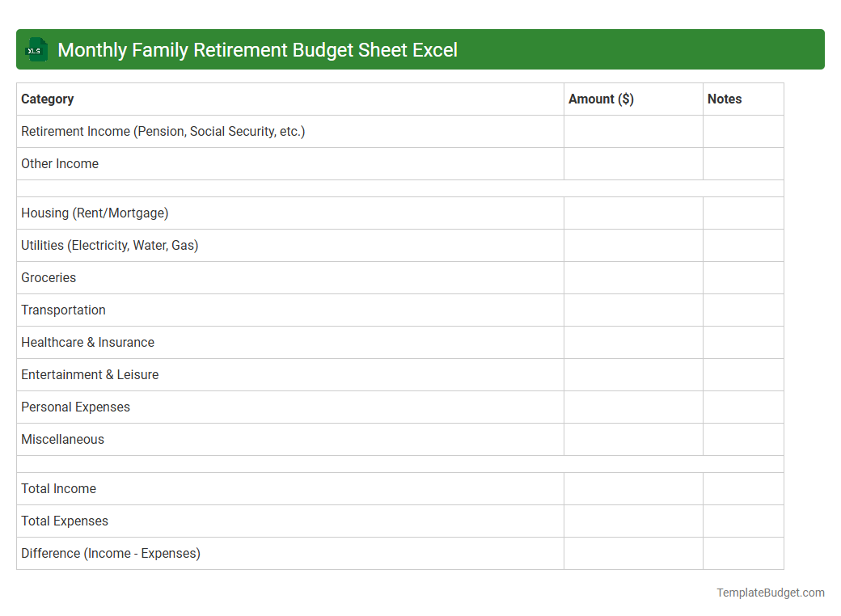Click the TemplateBudget.com link
This screenshot has height=616, width=841.
(769, 593)
